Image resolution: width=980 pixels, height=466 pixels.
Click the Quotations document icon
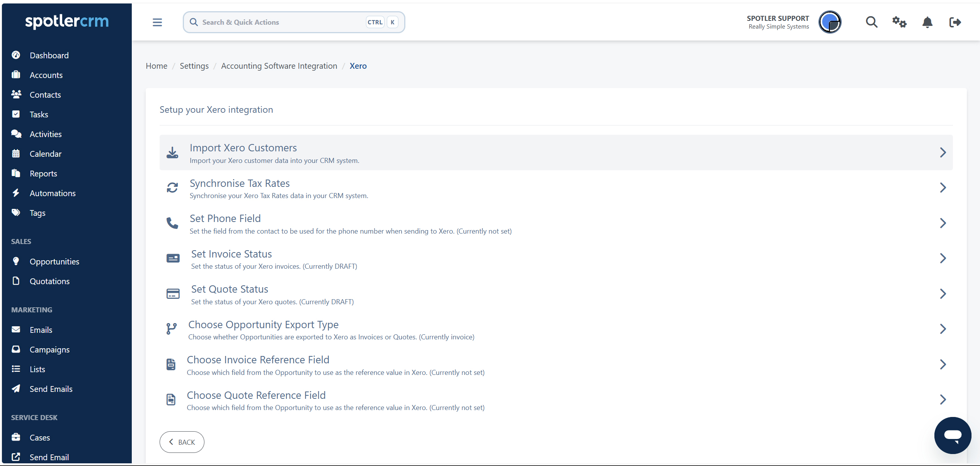click(x=16, y=281)
